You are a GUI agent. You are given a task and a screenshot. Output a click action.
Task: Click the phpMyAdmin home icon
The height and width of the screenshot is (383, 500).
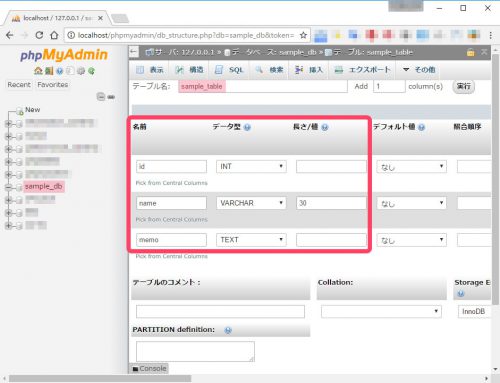38,71
